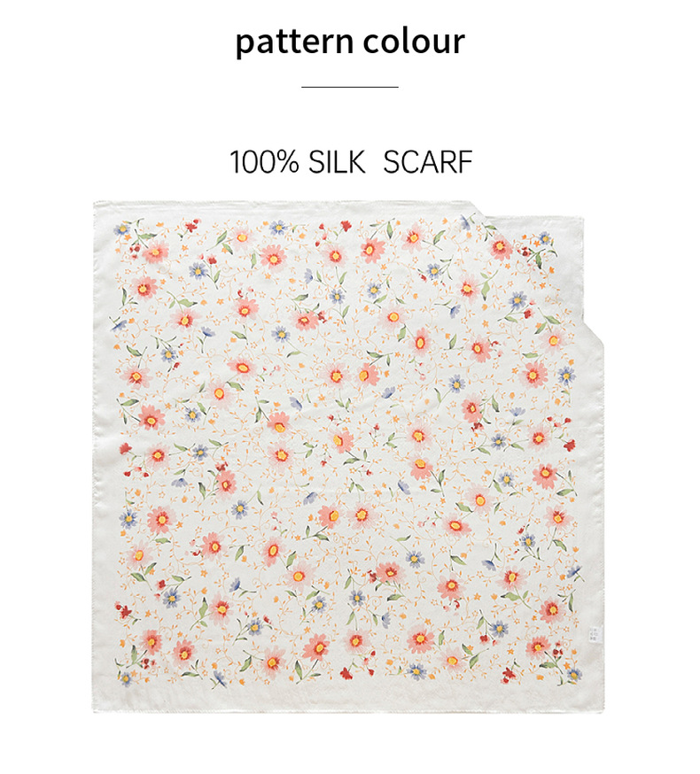Select the word "SCARF" in the caption

[x=428, y=161]
